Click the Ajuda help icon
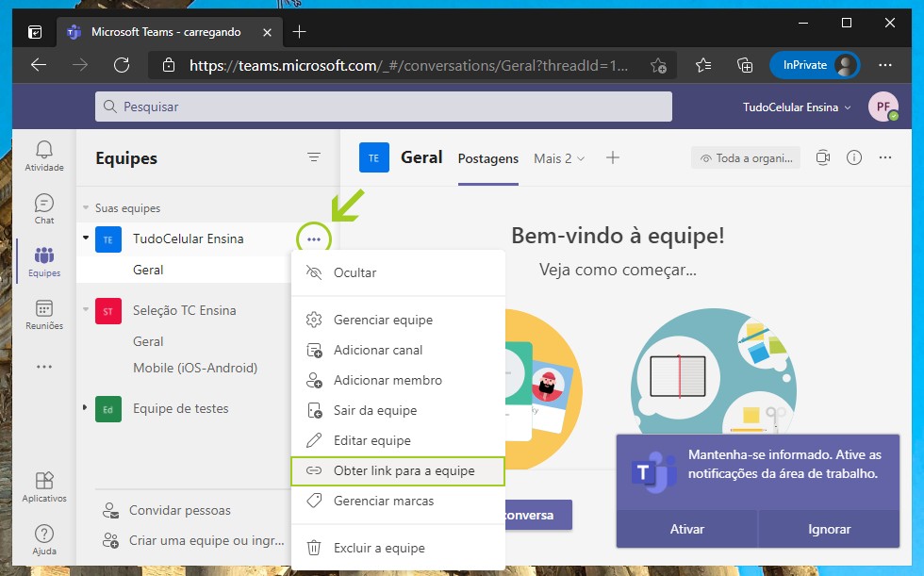The image size is (924, 576). click(x=44, y=539)
